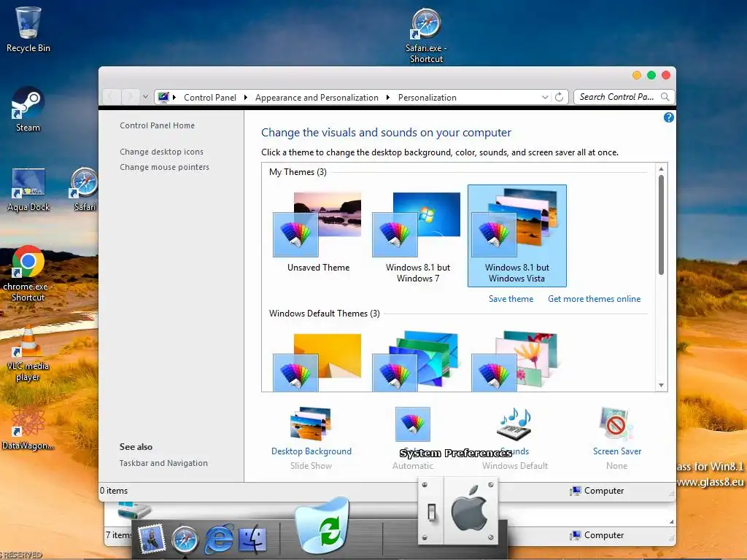The height and width of the screenshot is (560, 747).
Task: Click the theme list scroll up arrow
Action: pyautogui.click(x=661, y=168)
